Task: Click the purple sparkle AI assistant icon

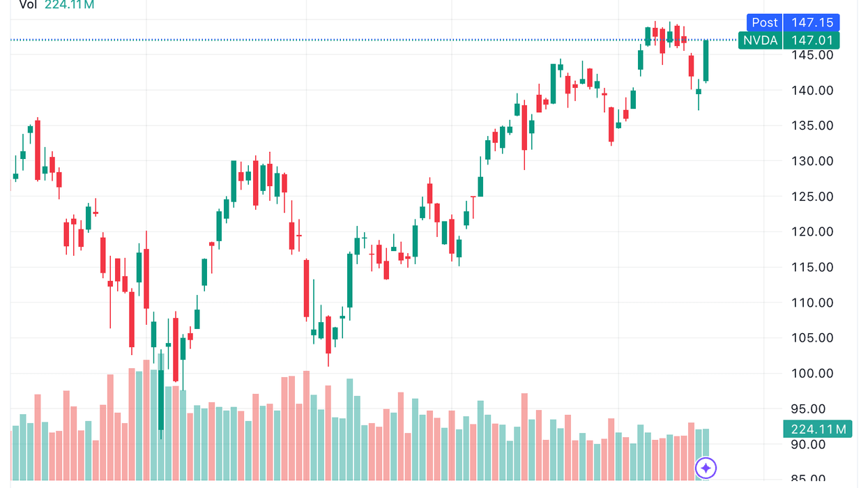Action: (x=705, y=468)
